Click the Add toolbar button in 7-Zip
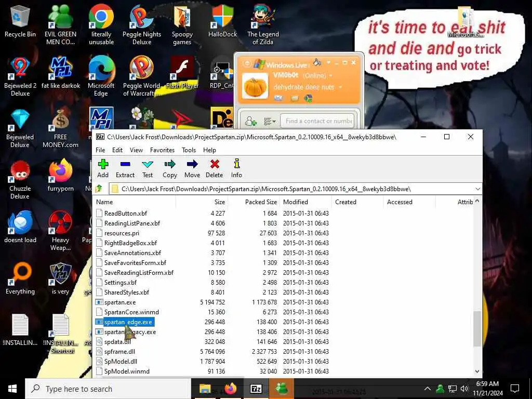The width and height of the screenshot is (532, 399). [x=103, y=169]
